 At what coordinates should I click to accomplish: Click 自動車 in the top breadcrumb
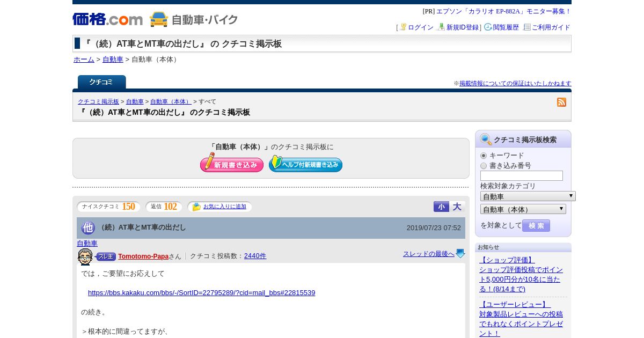[x=113, y=60]
